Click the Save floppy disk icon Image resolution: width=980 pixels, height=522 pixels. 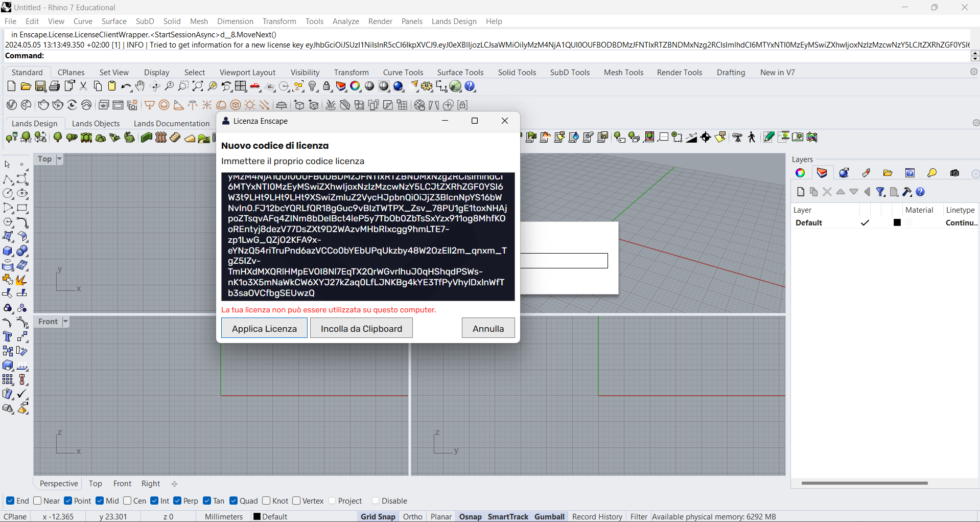point(40,86)
